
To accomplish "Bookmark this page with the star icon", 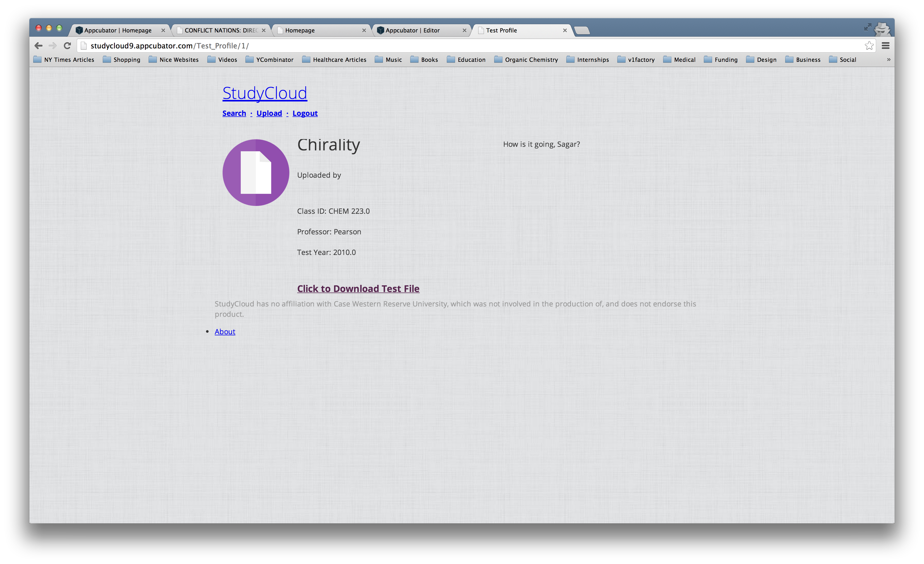I will pos(869,46).
